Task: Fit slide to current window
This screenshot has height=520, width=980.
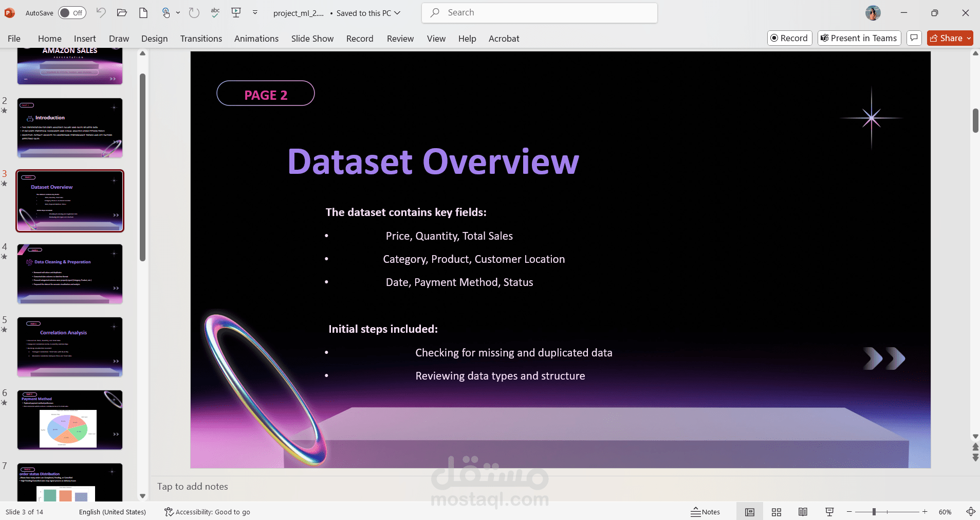Action: [x=970, y=512]
